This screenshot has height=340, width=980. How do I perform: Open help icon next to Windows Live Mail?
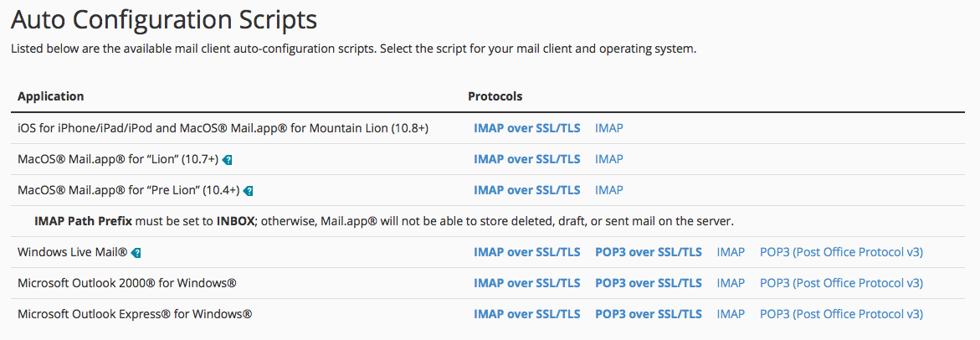(136, 253)
